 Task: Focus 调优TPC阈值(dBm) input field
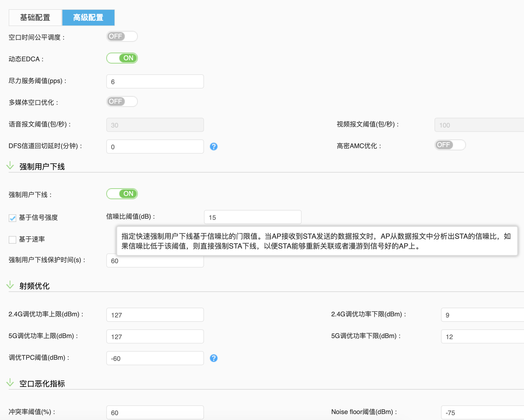[x=155, y=358]
